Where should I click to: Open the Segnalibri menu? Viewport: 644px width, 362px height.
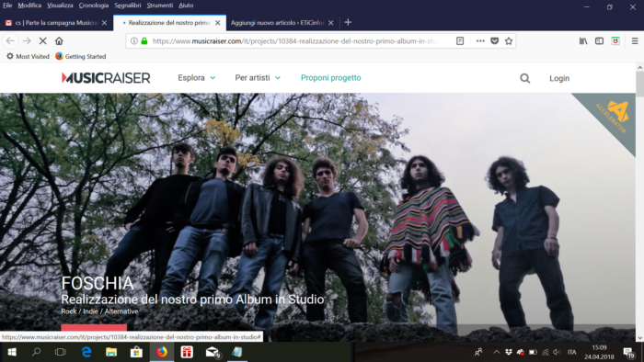(128, 6)
